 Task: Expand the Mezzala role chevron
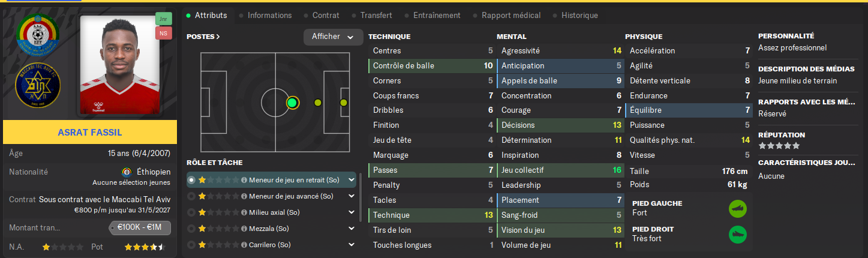(351, 229)
